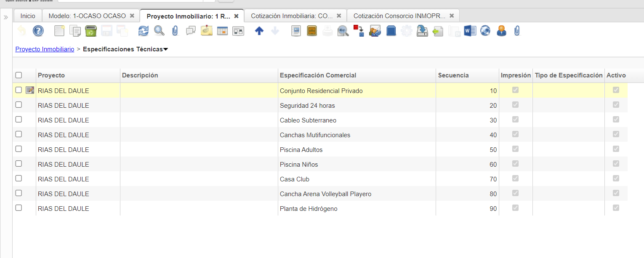Viewport: 644px width, 258px height.
Task: Refresh records with the blue arrows icon
Action: pos(144,31)
